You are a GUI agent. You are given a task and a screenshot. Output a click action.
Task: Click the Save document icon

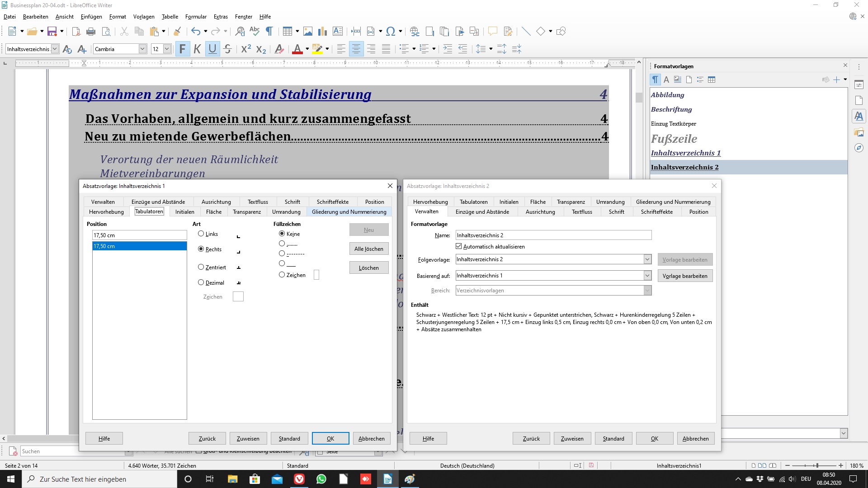coord(52,31)
